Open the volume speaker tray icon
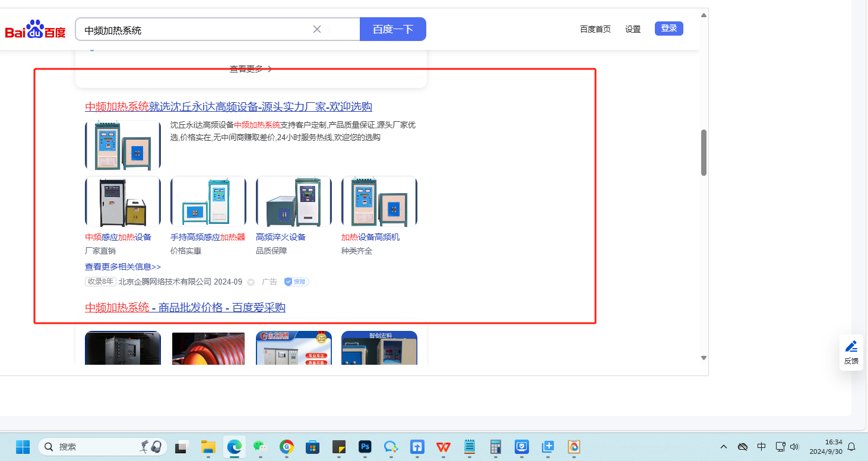This screenshot has height=461, width=868. pos(795,447)
